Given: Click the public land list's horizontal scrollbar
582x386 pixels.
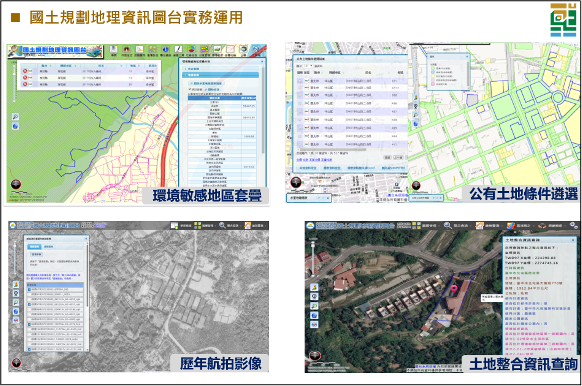Looking at the screenshot, I should [x=333, y=150].
